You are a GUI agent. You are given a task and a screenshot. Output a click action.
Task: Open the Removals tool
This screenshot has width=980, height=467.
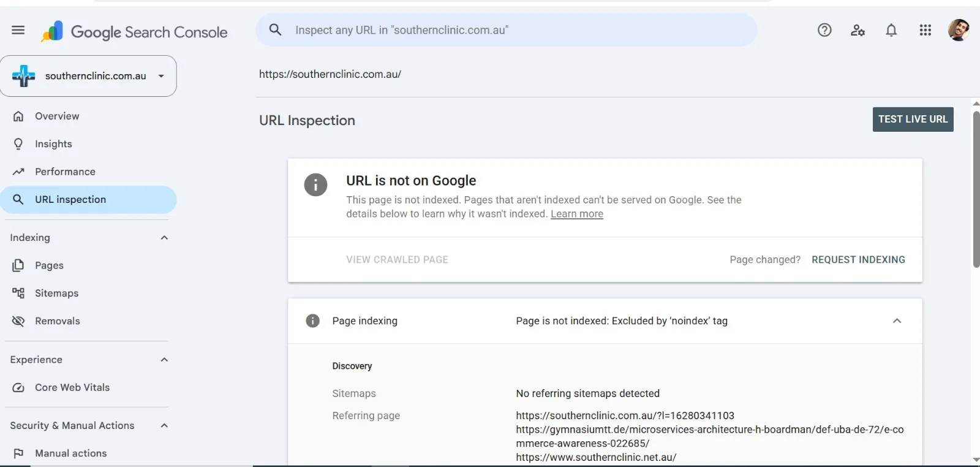(x=88, y=321)
